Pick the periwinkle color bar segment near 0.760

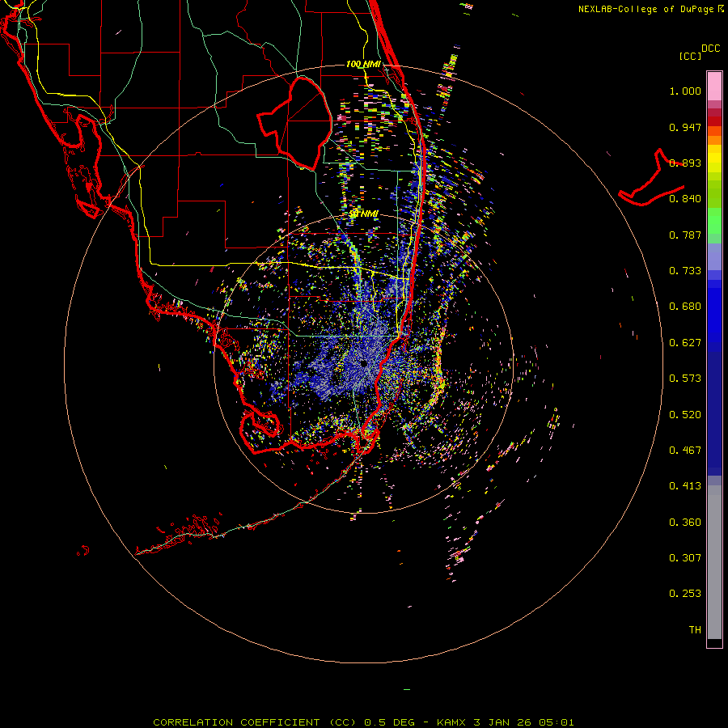click(714, 256)
